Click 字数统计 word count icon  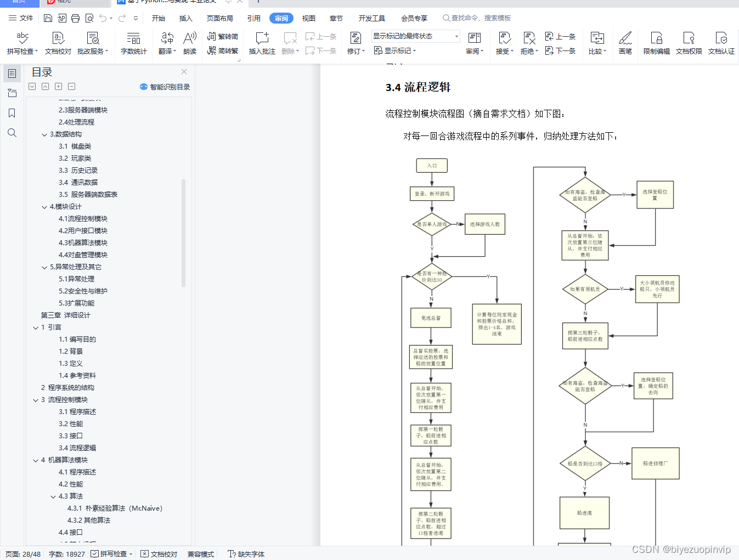tap(134, 43)
